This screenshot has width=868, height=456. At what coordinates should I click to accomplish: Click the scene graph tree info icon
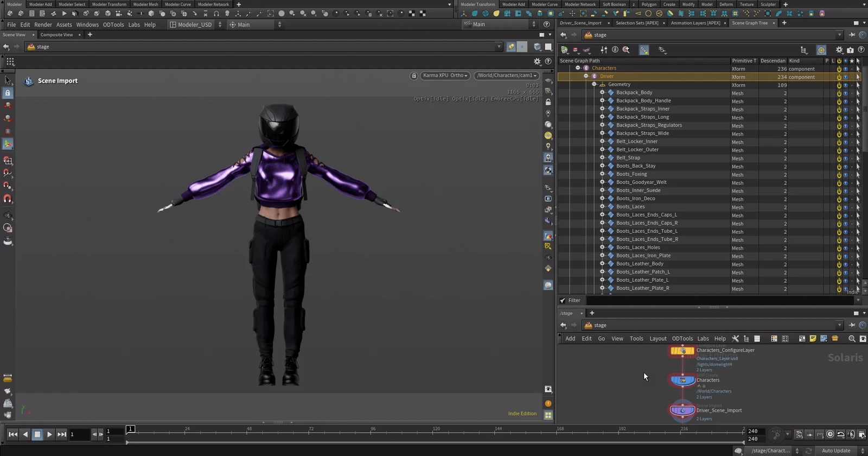point(615,50)
